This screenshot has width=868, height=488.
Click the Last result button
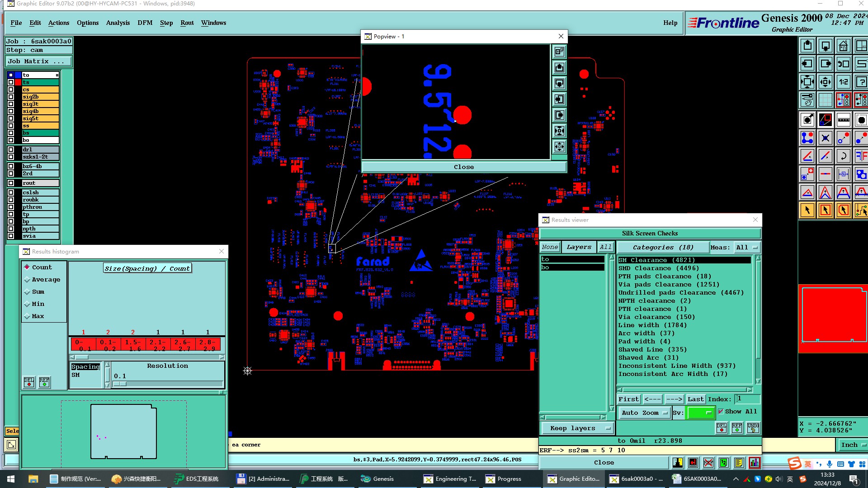[x=695, y=399]
